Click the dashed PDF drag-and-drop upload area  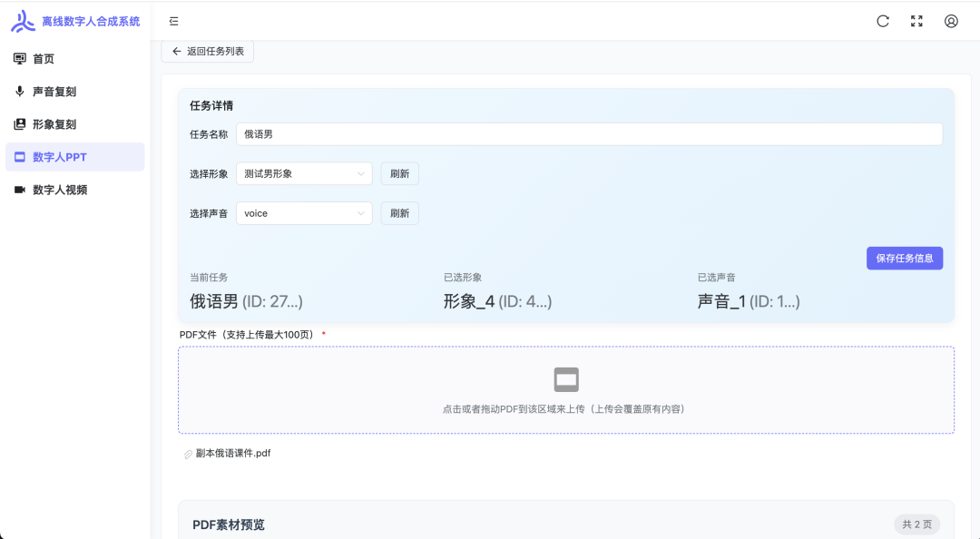pyautogui.click(x=565, y=390)
